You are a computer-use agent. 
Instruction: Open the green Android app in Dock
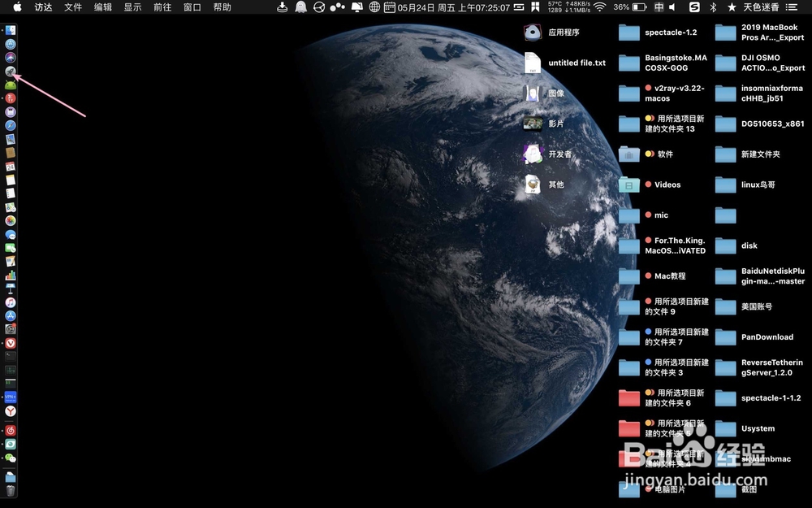(x=11, y=85)
